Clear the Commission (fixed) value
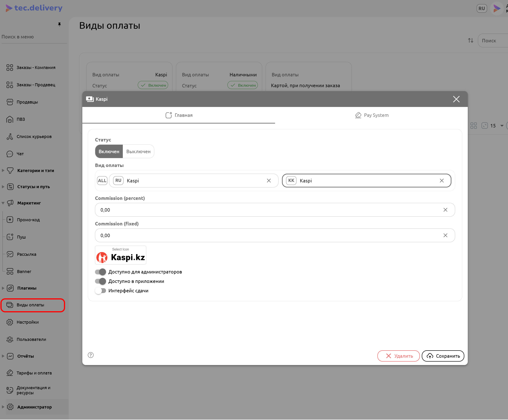 [446, 236]
